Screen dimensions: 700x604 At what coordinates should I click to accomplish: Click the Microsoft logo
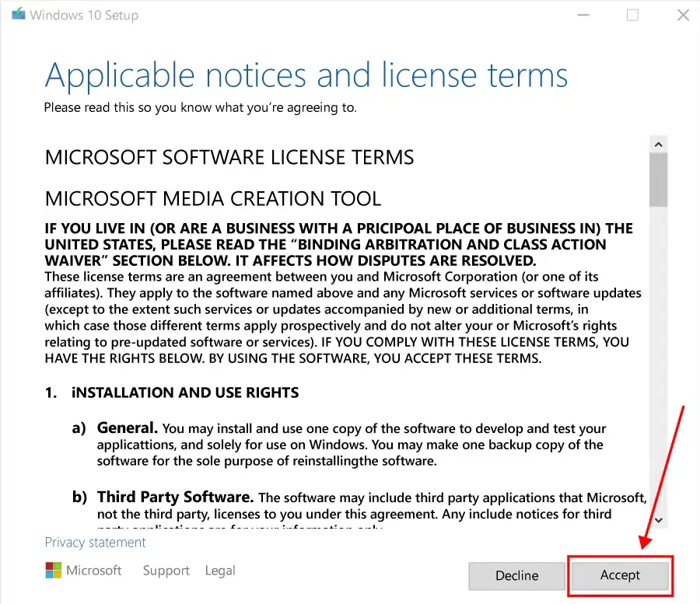pyautogui.click(x=53, y=570)
